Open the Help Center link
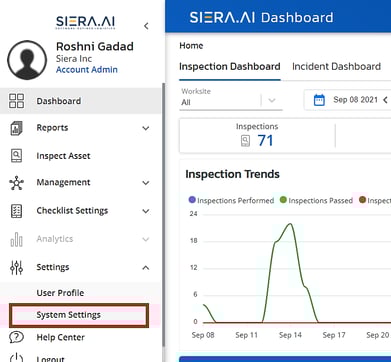The height and width of the screenshot is (362, 391). click(60, 337)
